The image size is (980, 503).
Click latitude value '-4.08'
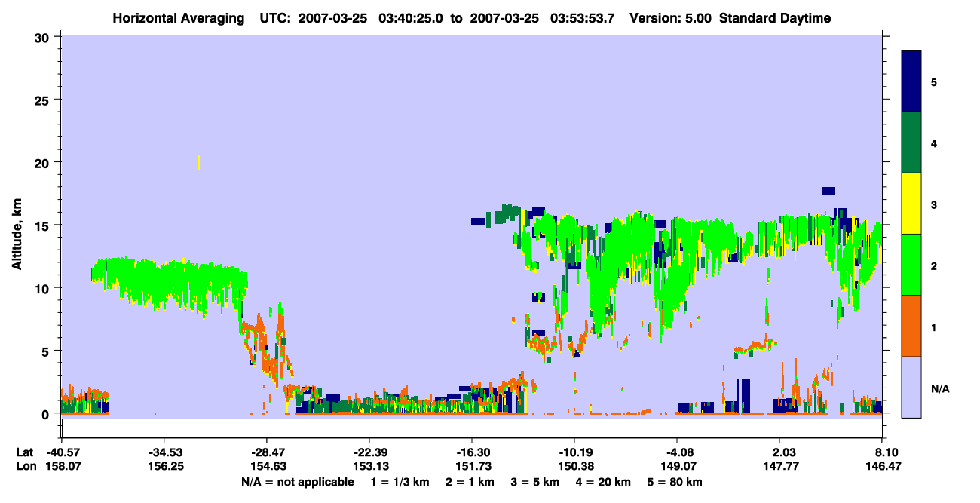[677, 452]
